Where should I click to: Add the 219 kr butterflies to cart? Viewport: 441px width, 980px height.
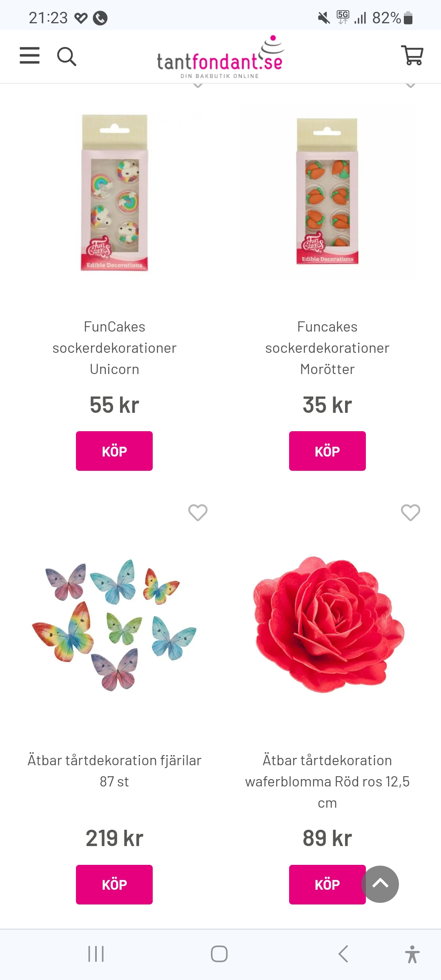[114, 884]
